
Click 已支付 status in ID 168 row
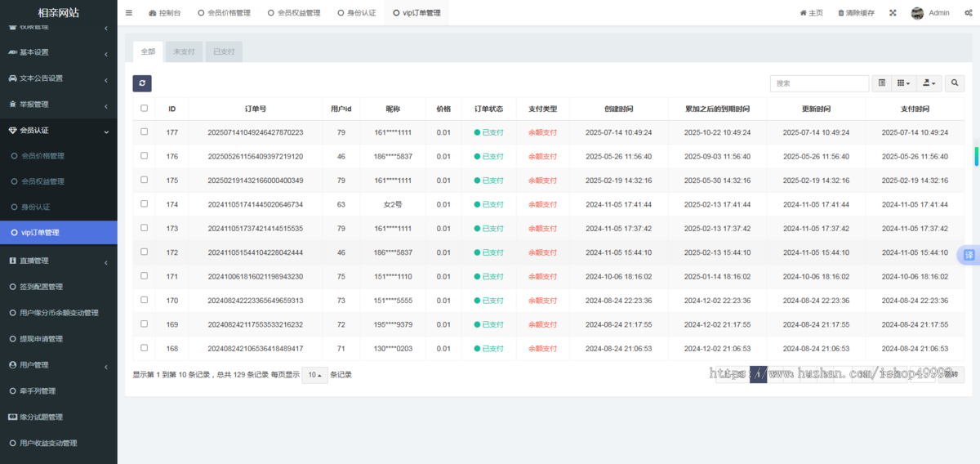click(x=488, y=349)
